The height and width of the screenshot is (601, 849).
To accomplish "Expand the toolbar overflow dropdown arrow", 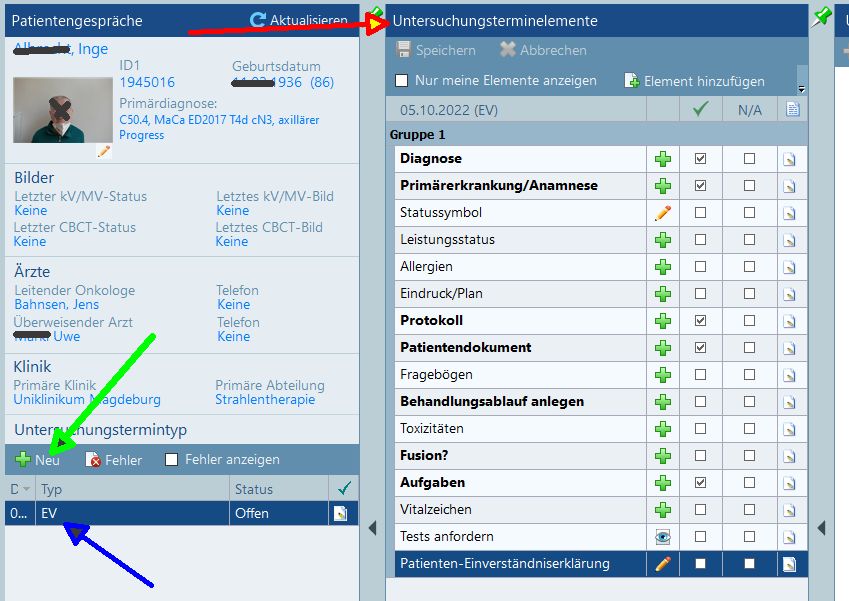I will pos(801,90).
